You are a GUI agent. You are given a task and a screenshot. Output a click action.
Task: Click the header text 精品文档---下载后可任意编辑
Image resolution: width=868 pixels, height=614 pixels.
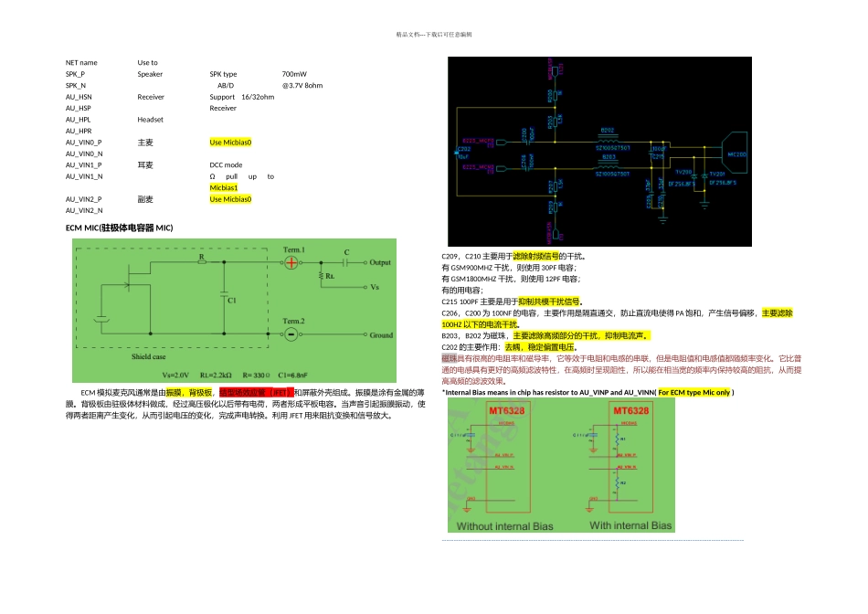(433, 35)
